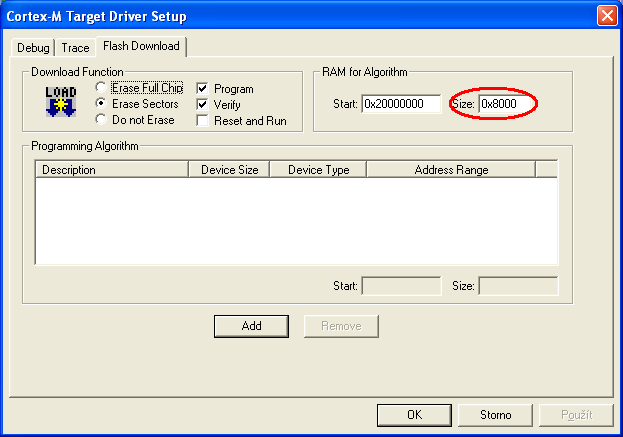Toggle the Verify checkbox
Viewport: 623px width, 437px height.
202,104
